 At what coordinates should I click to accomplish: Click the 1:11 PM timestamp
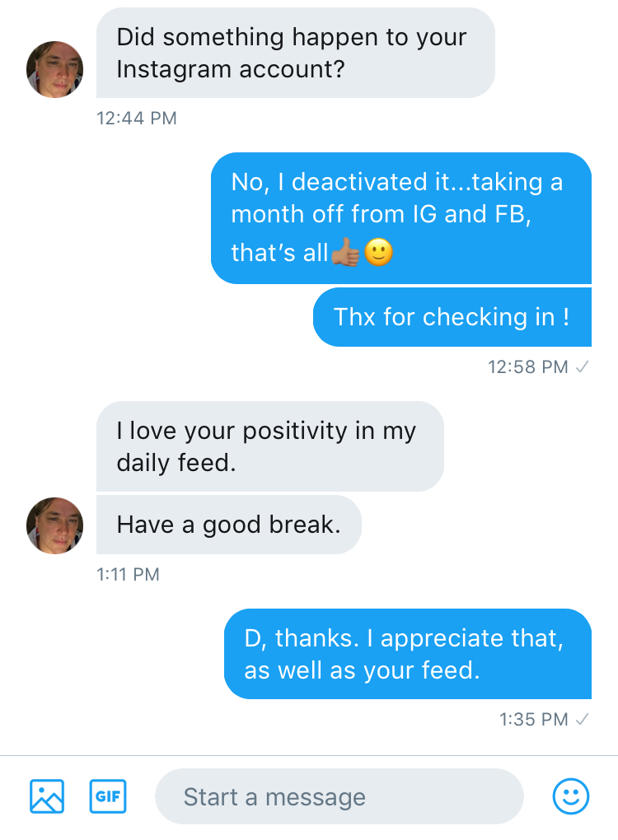coord(128,575)
